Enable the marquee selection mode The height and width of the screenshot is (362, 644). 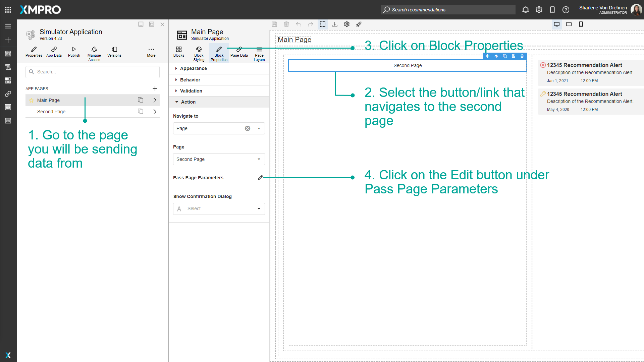point(323,24)
